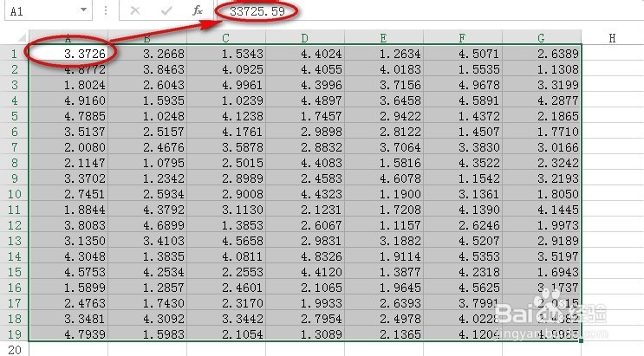Select row 15 header
Image resolution: width=644 pixels, height=356 pixels.
coord(15,272)
